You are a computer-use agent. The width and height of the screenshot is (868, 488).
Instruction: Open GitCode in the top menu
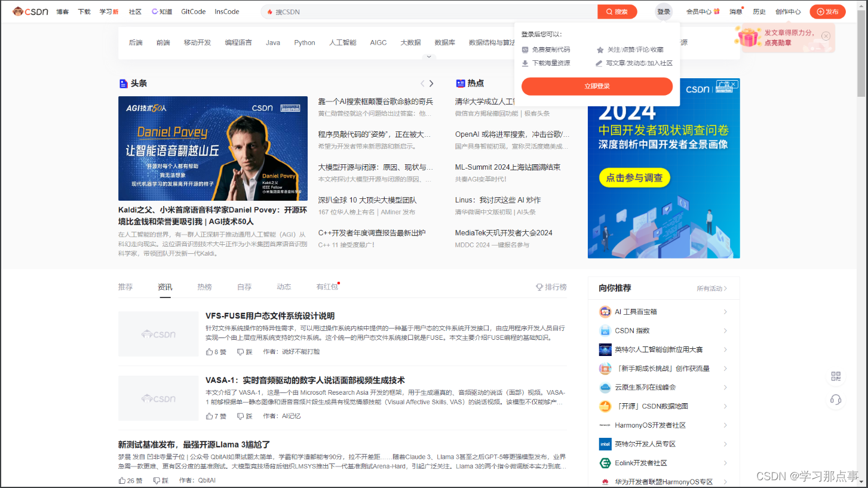pyautogui.click(x=194, y=11)
